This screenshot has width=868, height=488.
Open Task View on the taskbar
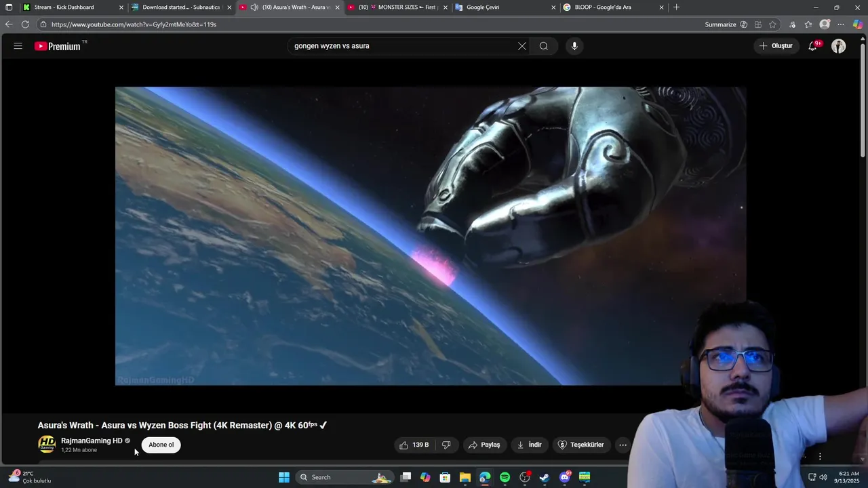406,477
